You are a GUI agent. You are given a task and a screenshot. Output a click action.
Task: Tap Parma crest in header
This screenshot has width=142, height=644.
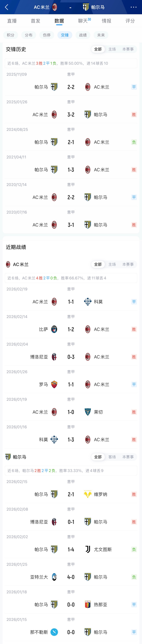pyautogui.click(x=86, y=7)
